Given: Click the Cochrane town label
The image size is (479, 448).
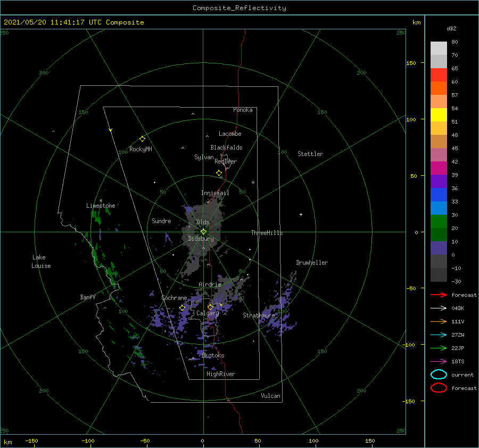Looking at the screenshot, I should (174, 298).
